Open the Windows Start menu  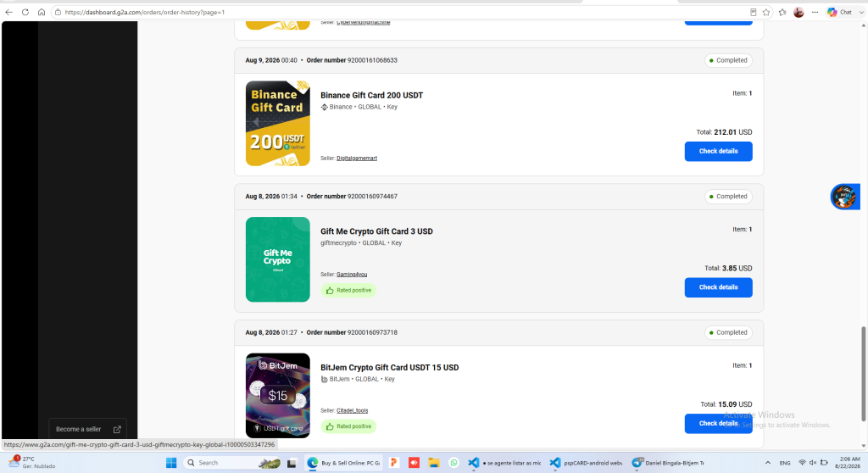(171, 463)
